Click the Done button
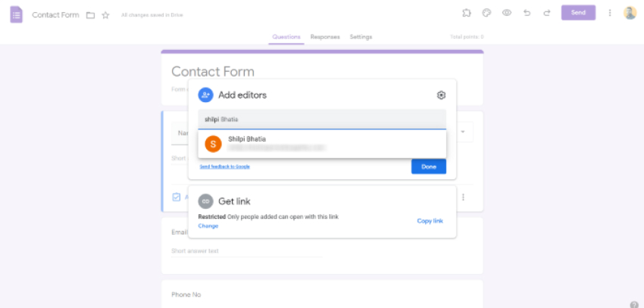644x308 pixels. click(428, 166)
